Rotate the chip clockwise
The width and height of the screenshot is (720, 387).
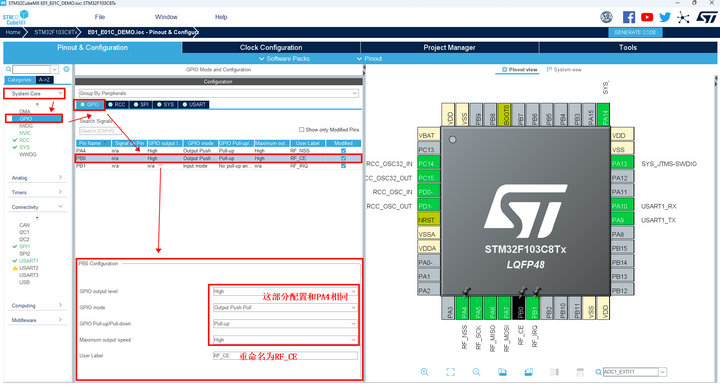(502, 372)
